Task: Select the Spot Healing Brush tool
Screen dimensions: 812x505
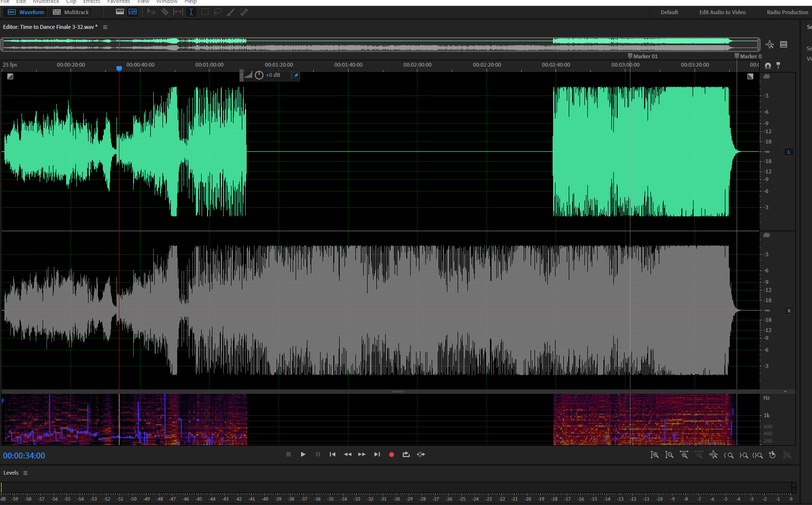Action: click(244, 12)
